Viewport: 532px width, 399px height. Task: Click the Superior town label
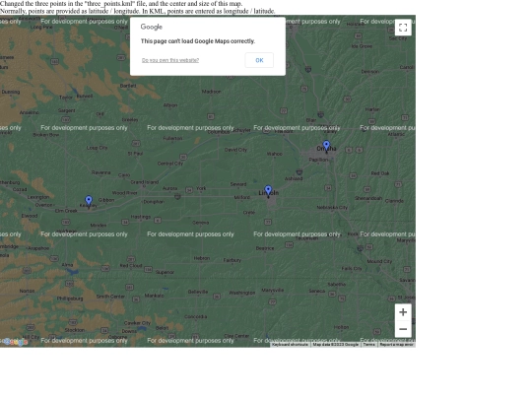(165, 272)
